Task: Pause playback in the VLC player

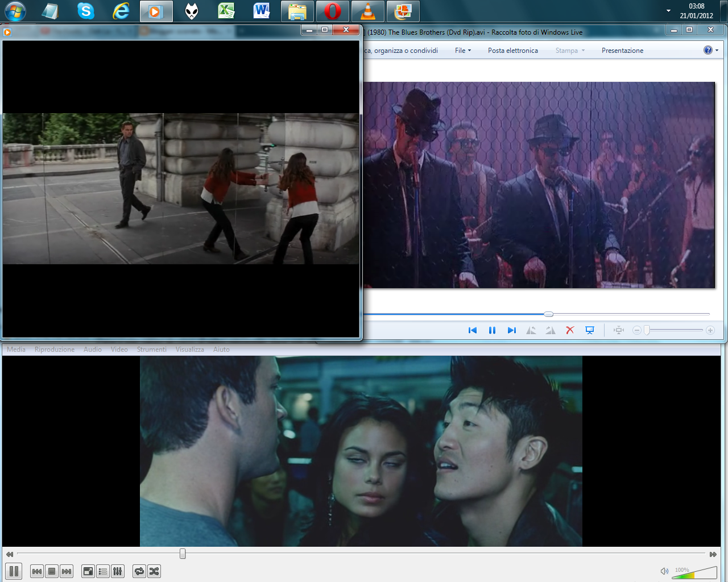Action: pyautogui.click(x=14, y=571)
